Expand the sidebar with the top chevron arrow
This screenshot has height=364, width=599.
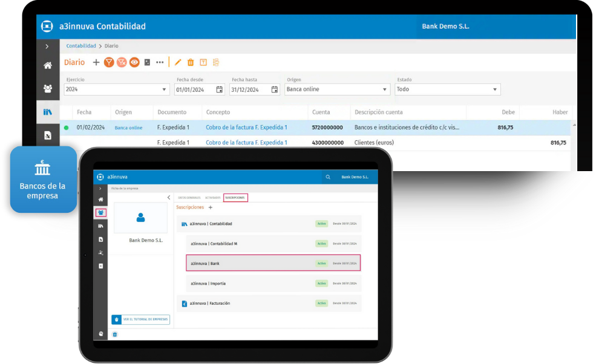coord(47,47)
